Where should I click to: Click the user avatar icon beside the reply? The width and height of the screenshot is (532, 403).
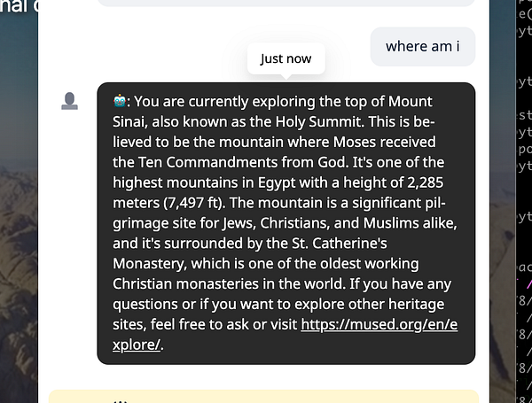(x=70, y=102)
